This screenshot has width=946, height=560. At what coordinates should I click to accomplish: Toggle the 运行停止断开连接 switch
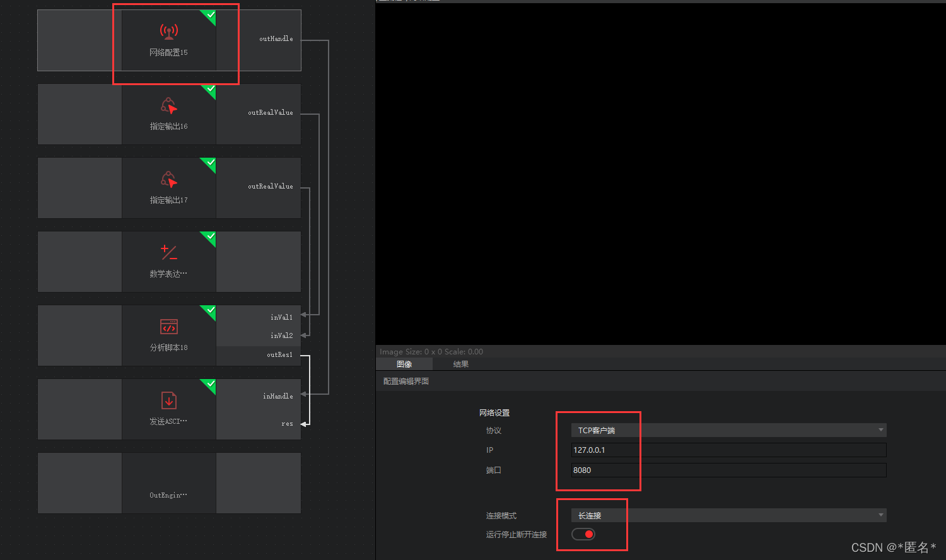[x=583, y=534]
